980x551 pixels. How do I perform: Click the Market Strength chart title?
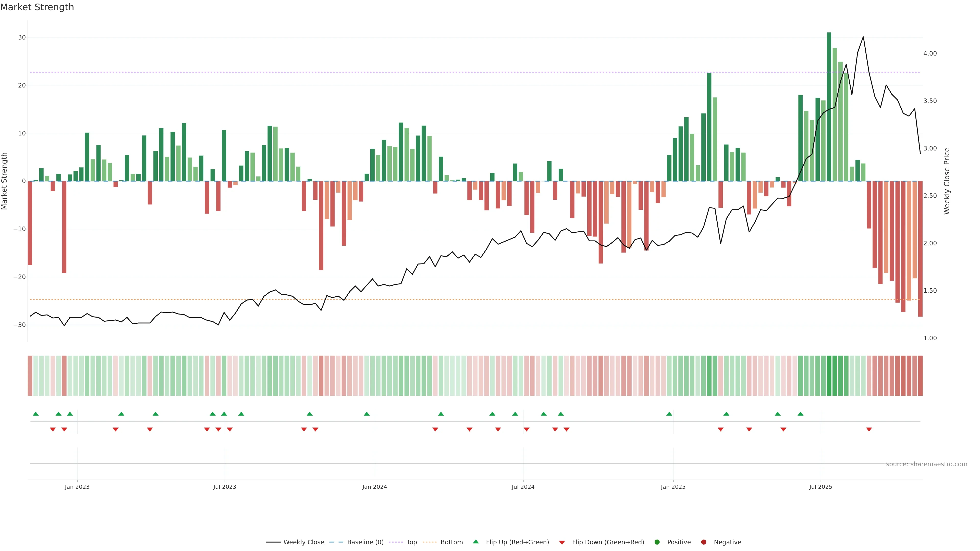pos(37,7)
